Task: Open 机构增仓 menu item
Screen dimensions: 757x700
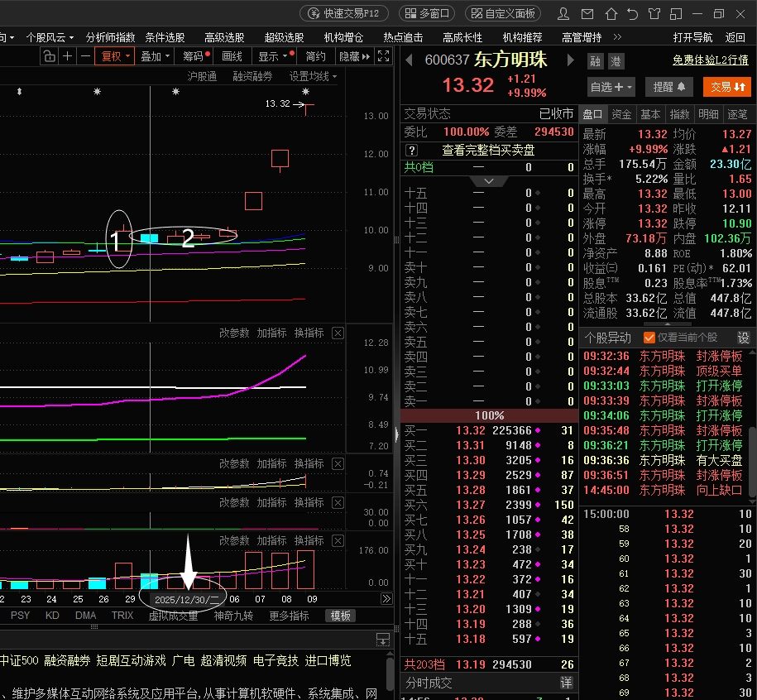Action: [343, 37]
